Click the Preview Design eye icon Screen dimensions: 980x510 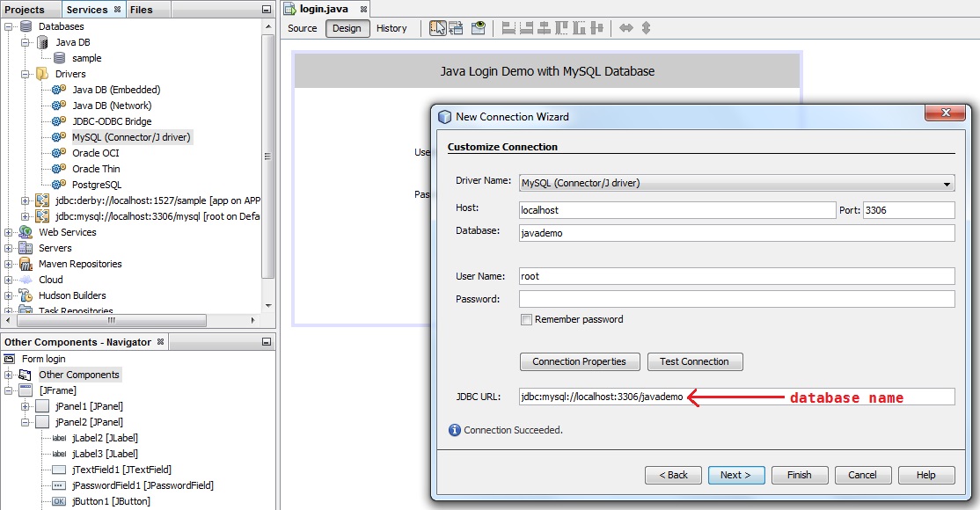point(478,28)
